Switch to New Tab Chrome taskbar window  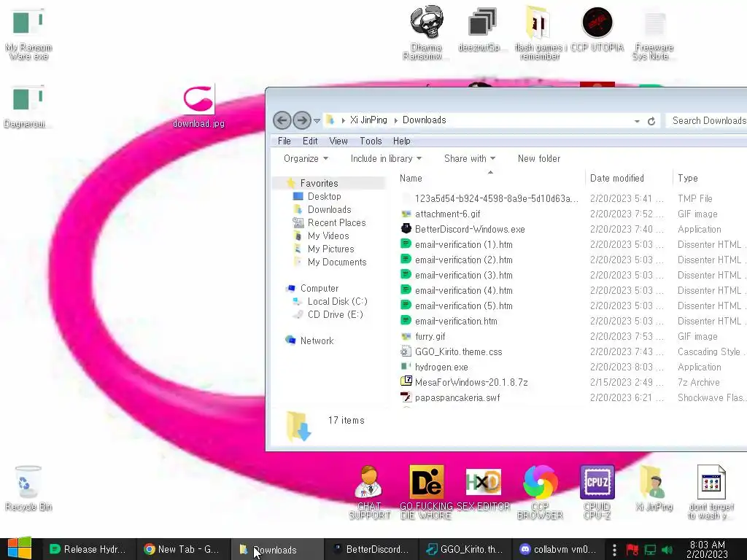click(182, 550)
